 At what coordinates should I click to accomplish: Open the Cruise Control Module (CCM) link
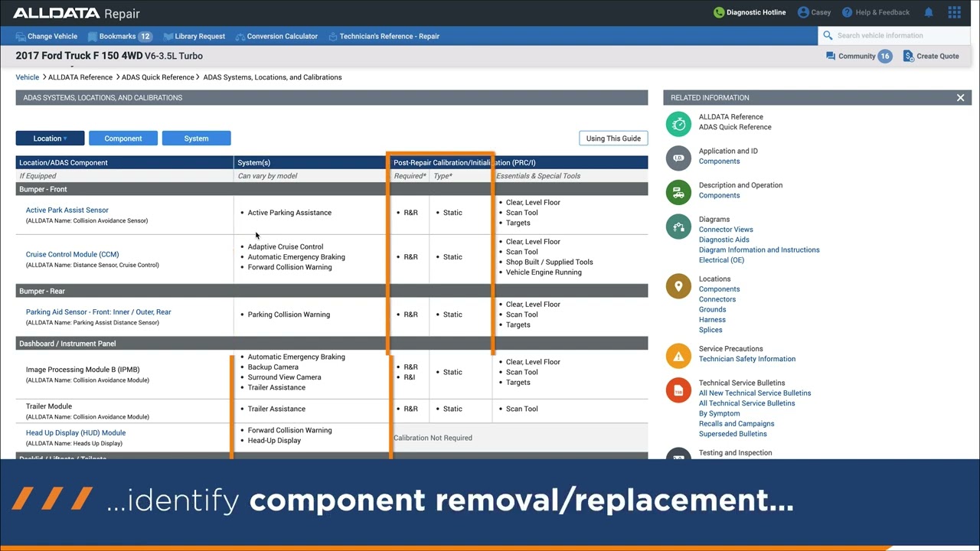coord(73,254)
